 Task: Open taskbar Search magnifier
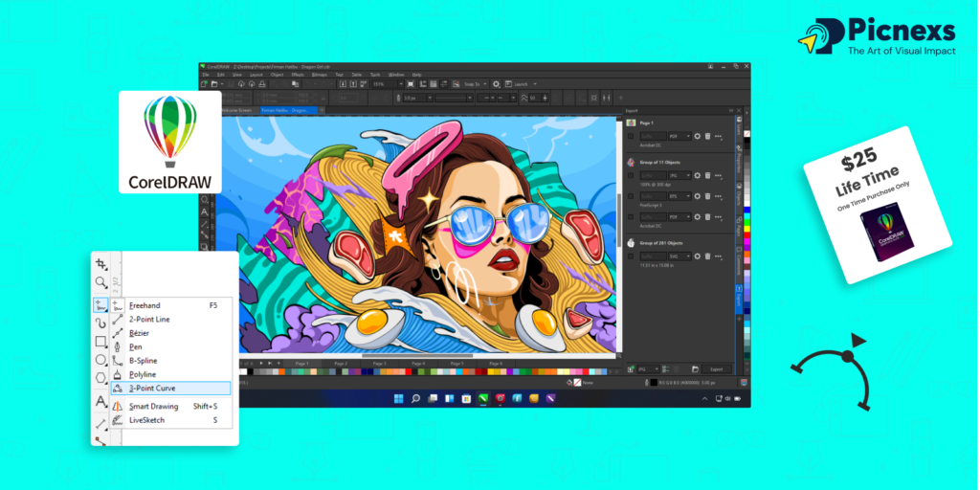click(415, 398)
